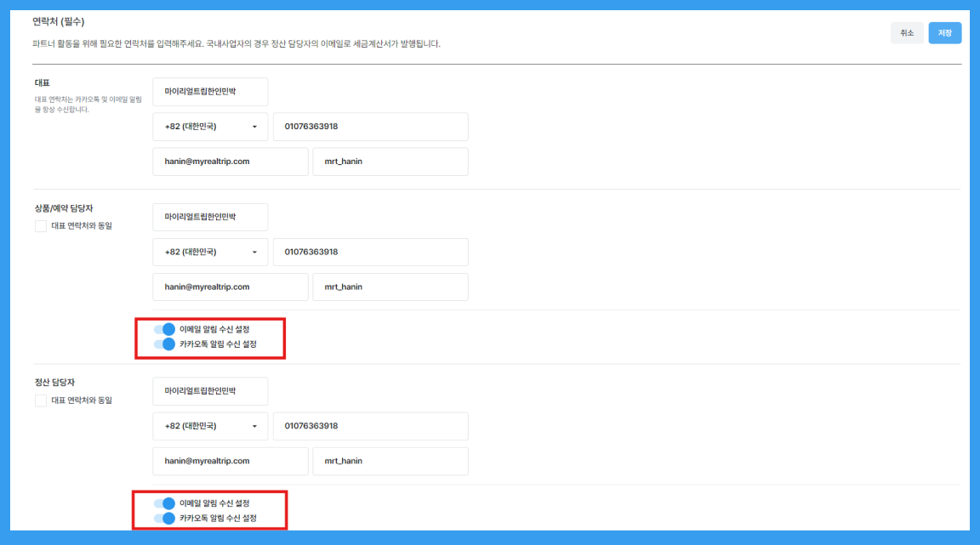Open the 대표 country code +82 dropdown
This screenshot has width=980, height=545.
coord(210,127)
